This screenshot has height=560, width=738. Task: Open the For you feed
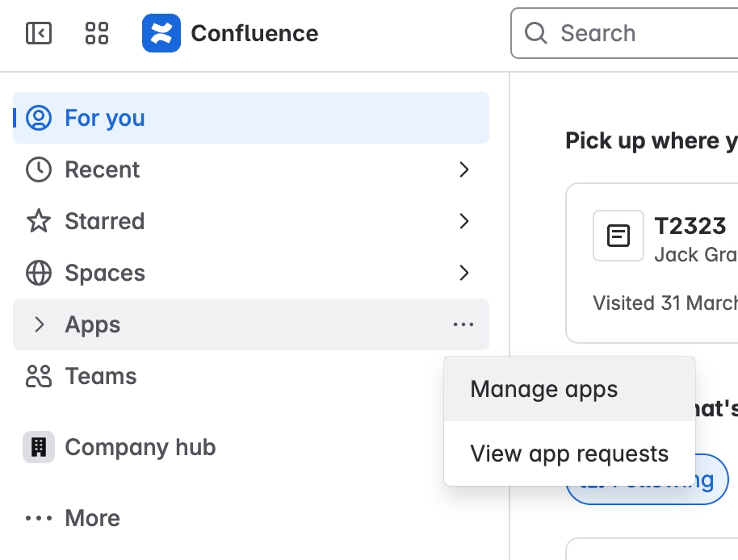pos(104,118)
